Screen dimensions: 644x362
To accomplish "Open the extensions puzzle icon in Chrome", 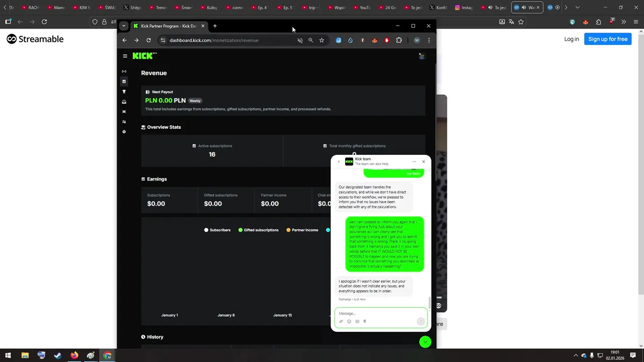I will (x=399, y=40).
